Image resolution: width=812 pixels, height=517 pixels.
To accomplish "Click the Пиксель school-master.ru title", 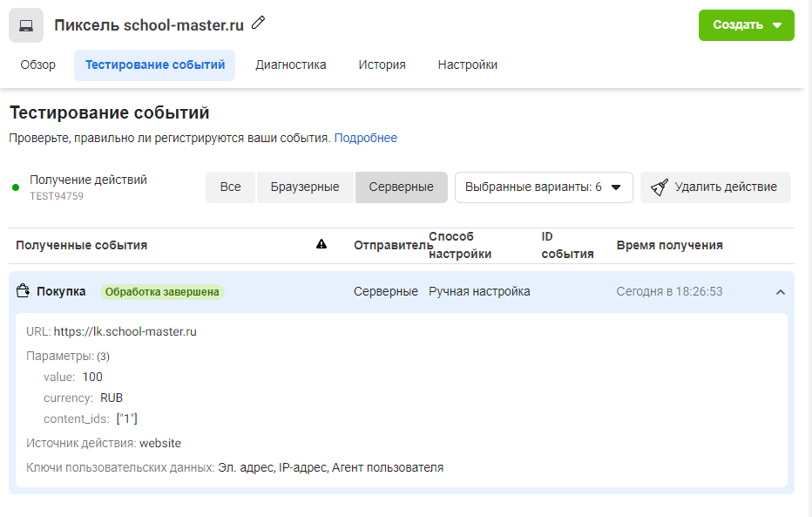I will coord(149,25).
